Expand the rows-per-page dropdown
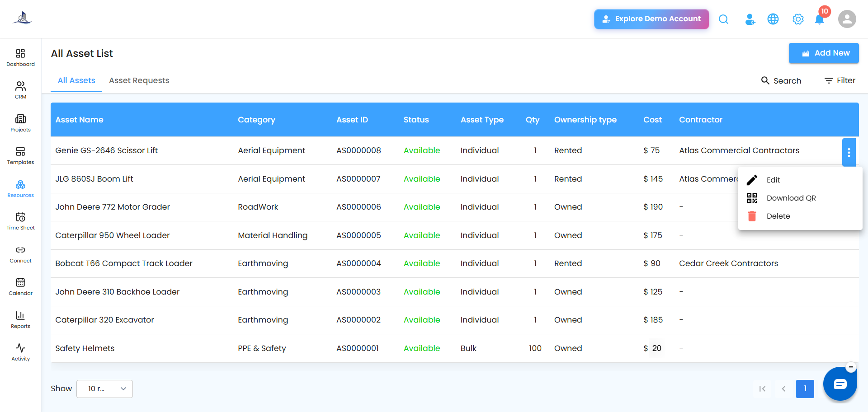The height and width of the screenshot is (412, 868). [104, 389]
